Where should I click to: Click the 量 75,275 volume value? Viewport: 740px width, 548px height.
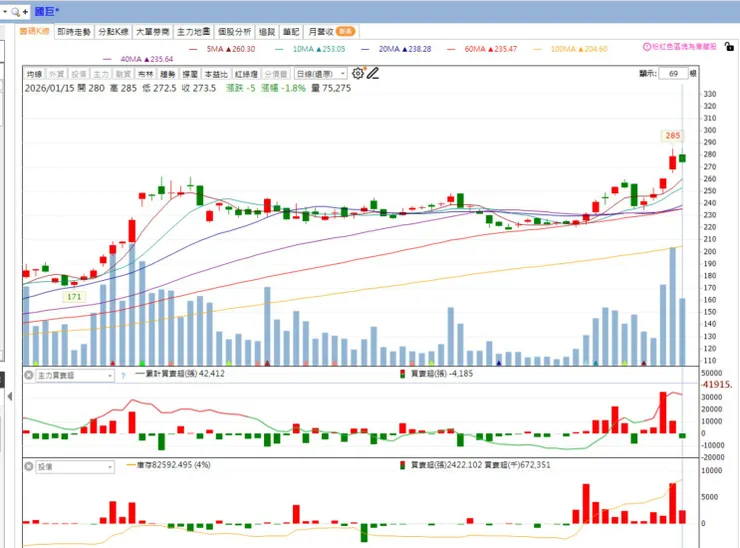point(331,88)
